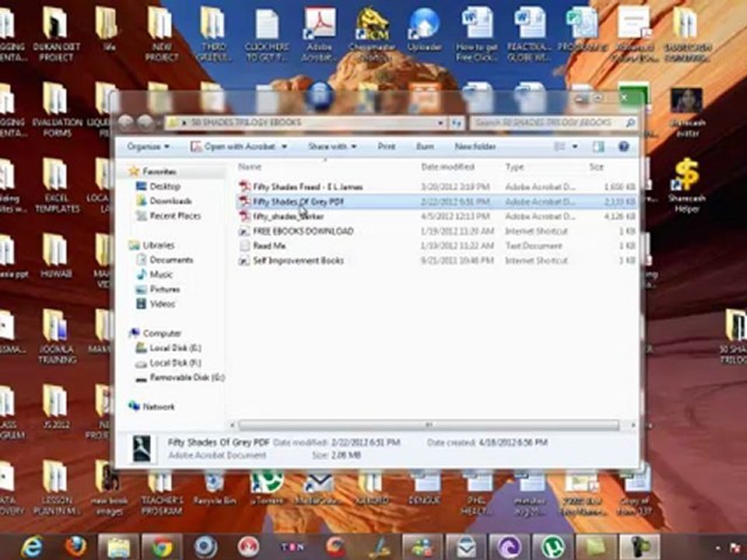Open Firefox from the taskbar
The height and width of the screenshot is (560, 747).
(75, 547)
